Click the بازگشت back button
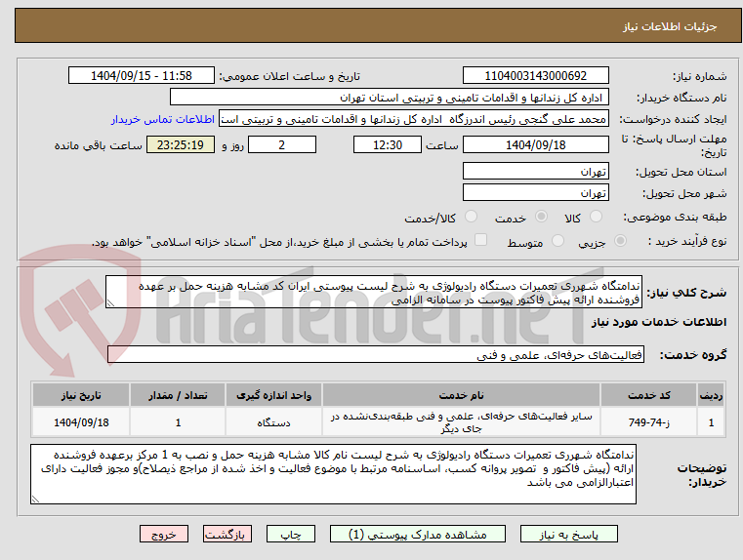The width and height of the screenshot is (743, 560). pos(227,534)
